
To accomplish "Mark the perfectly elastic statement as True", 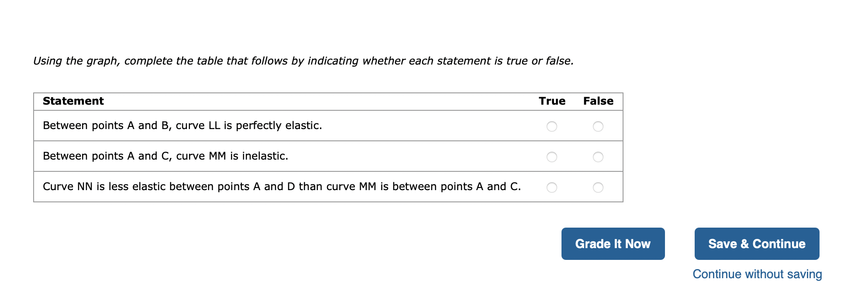I will (552, 126).
